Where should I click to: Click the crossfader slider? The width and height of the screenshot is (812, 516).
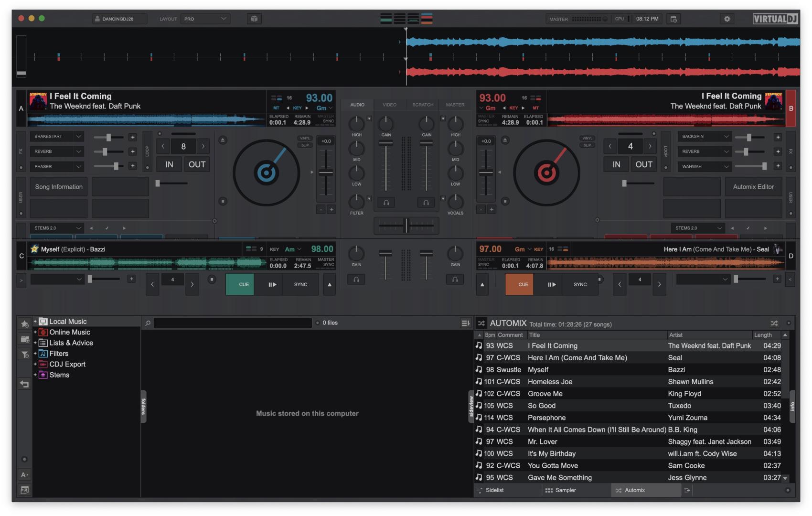pyautogui.click(x=406, y=225)
